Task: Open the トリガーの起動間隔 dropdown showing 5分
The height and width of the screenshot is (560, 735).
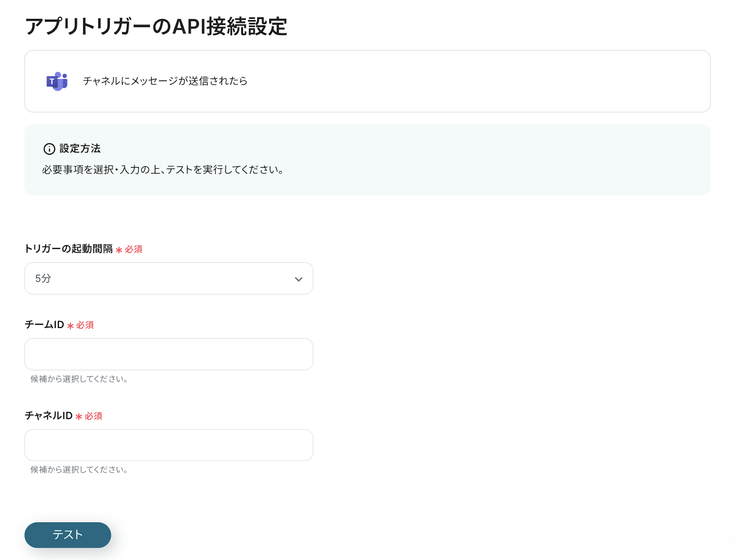Action: pos(169,278)
